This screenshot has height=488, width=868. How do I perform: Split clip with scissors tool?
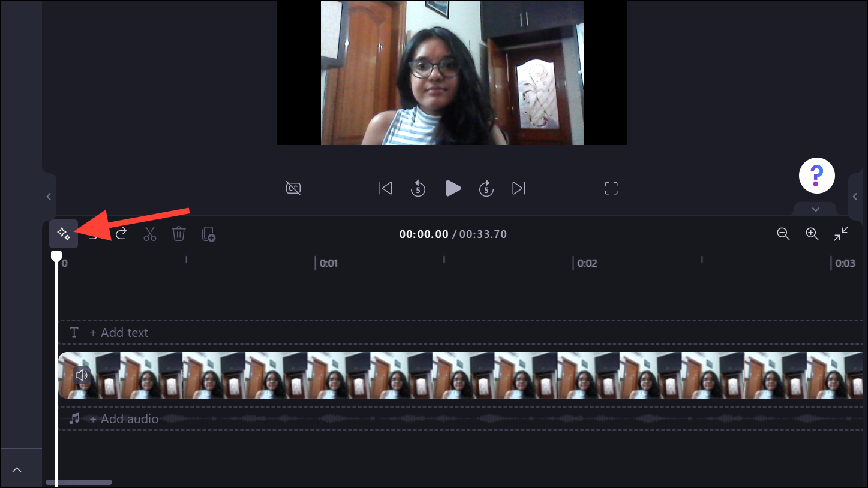pyautogui.click(x=150, y=234)
